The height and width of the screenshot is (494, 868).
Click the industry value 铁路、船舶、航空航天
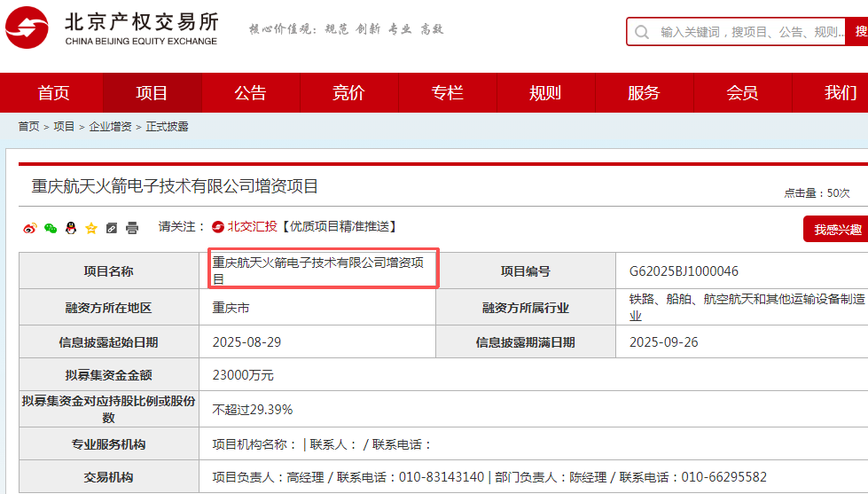(747, 308)
